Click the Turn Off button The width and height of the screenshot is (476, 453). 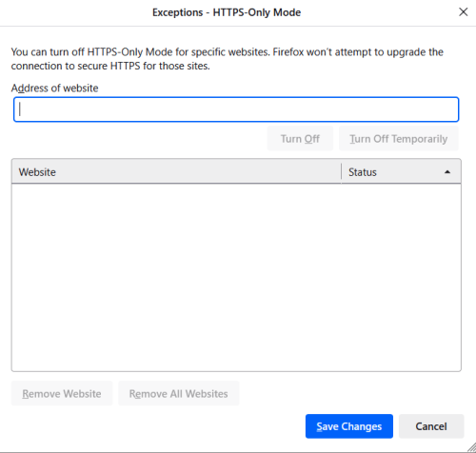[300, 139]
